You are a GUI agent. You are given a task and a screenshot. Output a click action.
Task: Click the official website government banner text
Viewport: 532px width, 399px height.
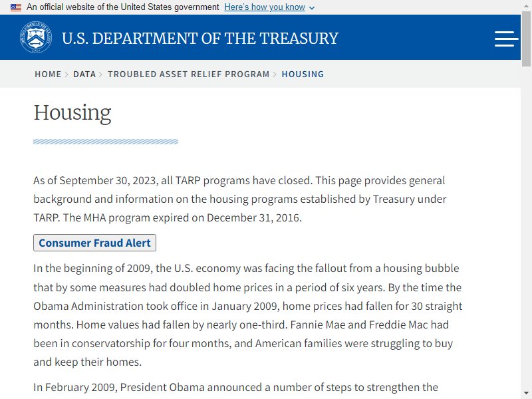[x=122, y=7]
